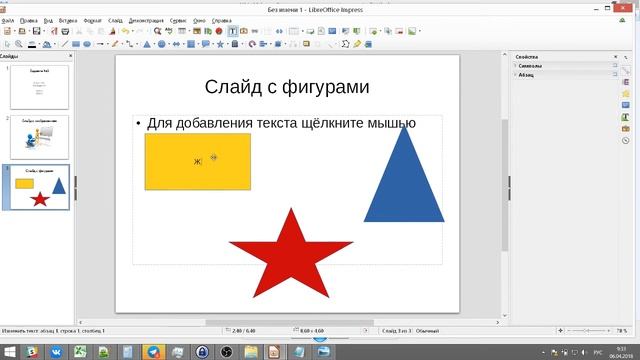Open dropdown arrow beside Undo icon
The width and height of the screenshot is (640, 360).
click(132, 31)
